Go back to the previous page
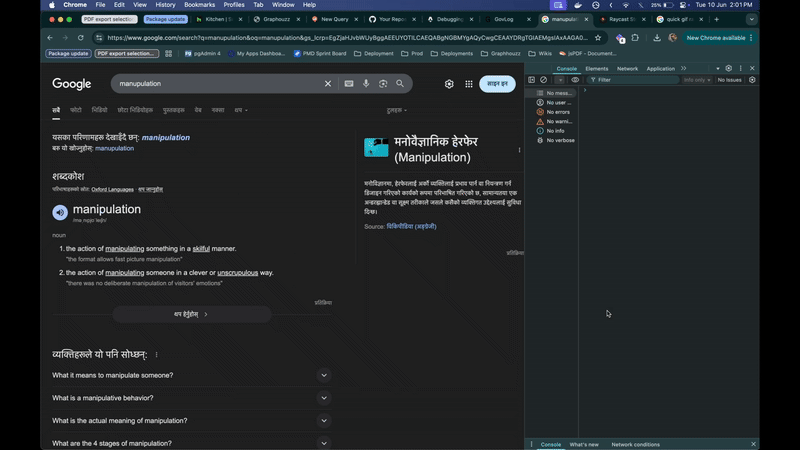The height and width of the screenshot is (450, 800). tap(50, 38)
